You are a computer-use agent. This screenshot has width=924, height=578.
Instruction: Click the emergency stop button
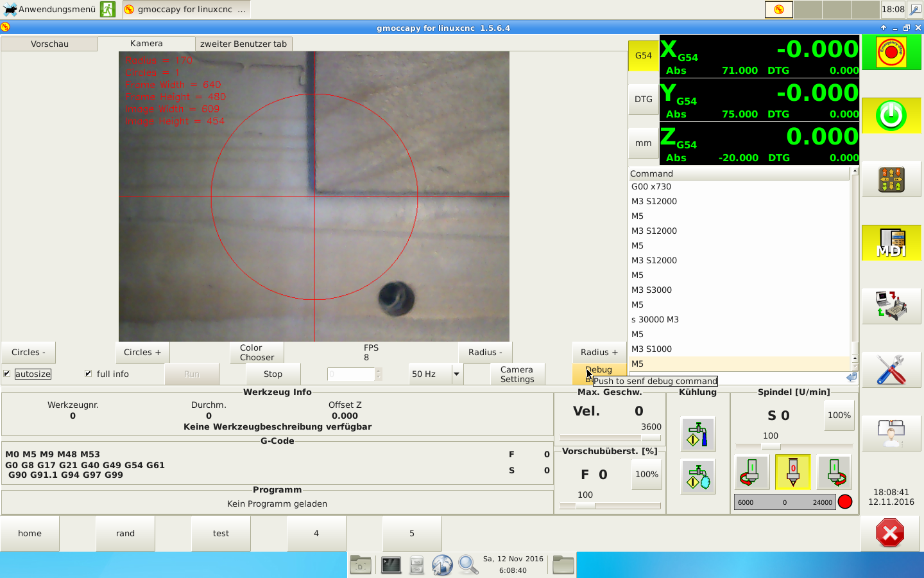tap(891, 53)
